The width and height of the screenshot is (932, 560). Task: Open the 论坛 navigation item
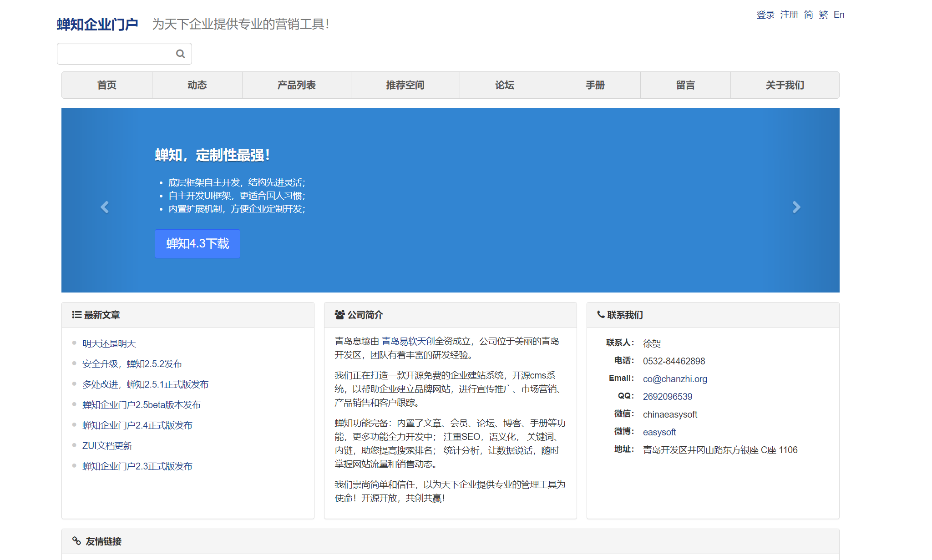(505, 85)
